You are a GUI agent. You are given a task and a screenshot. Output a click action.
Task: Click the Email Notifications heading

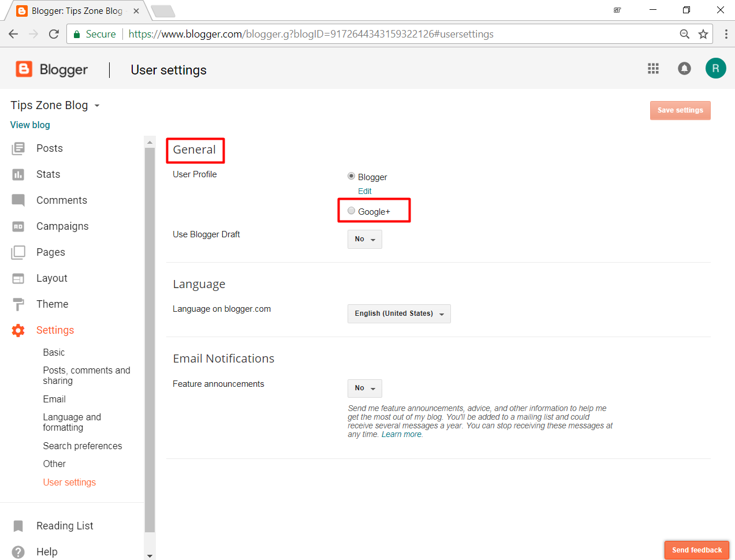point(223,359)
